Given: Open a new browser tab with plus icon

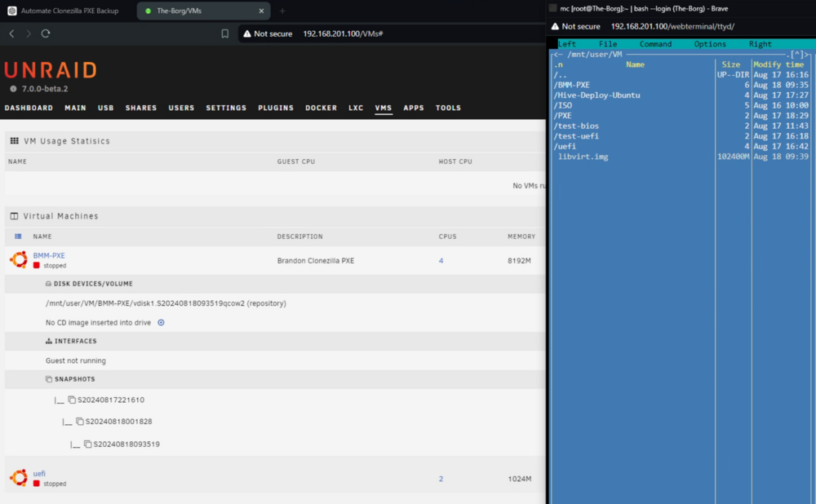Looking at the screenshot, I should click(x=282, y=11).
